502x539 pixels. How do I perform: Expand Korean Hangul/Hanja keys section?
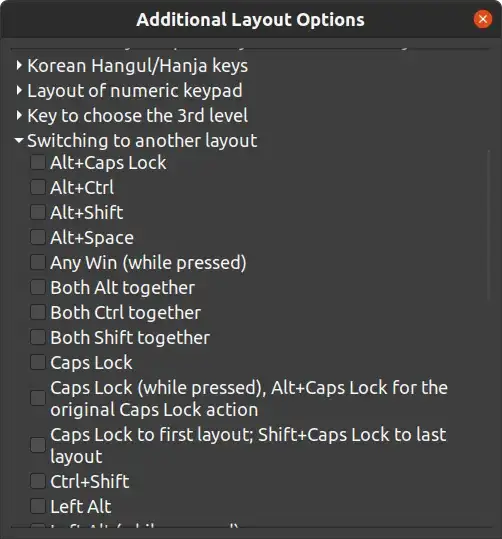(19, 65)
